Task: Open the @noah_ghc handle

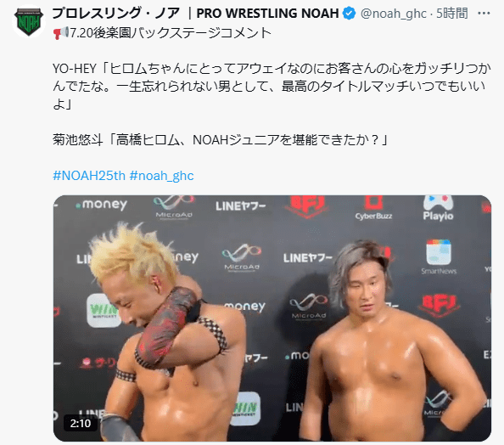Action: pyautogui.click(x=394, y=14)
